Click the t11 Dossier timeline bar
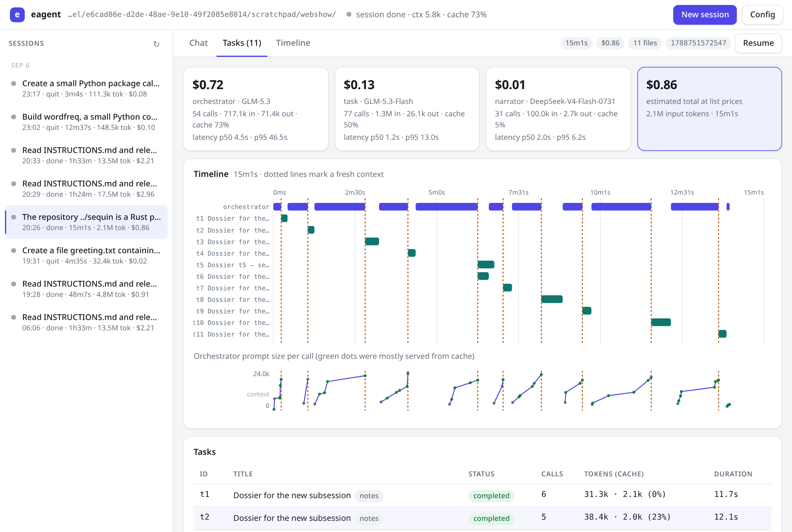 pos(722,334)
